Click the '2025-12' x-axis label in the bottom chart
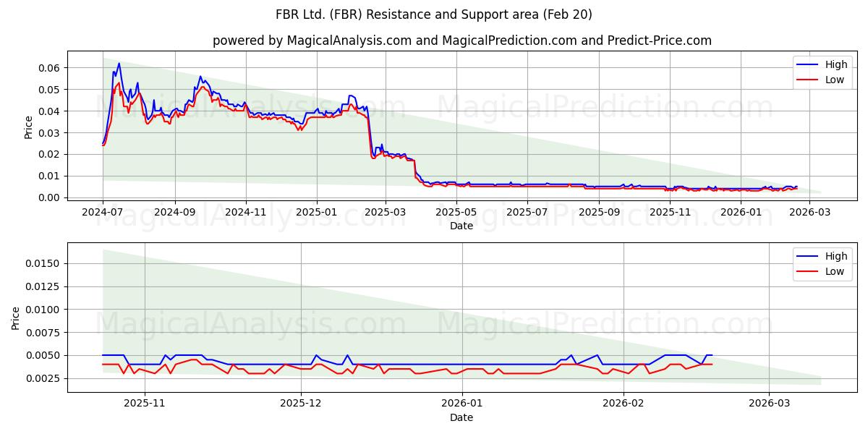Screen dimensions: 868x434 click(x=301, y=404)
